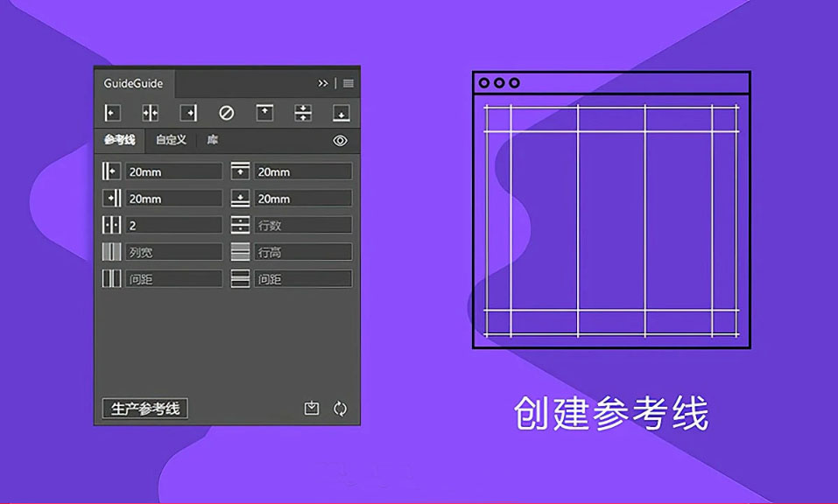This screenshot has width=838, height=504.
Task: Select the GuideGuide panel title tab
Action: click(134, 83)
